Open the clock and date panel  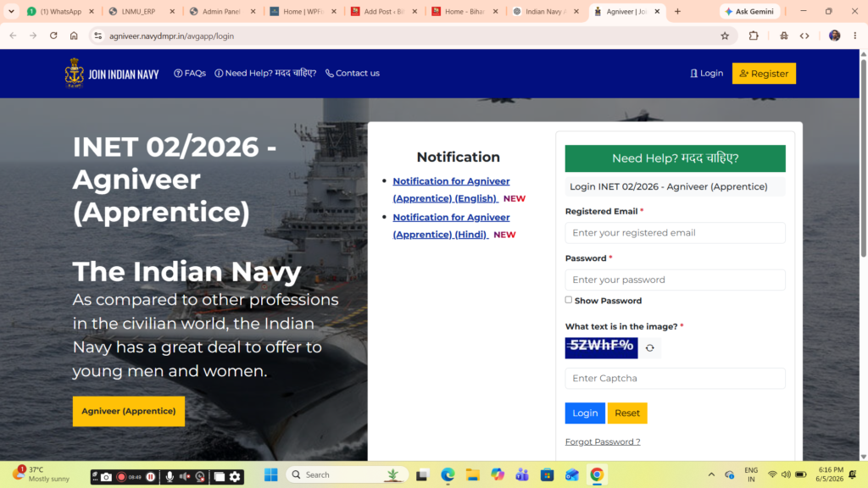coord(829,474)
